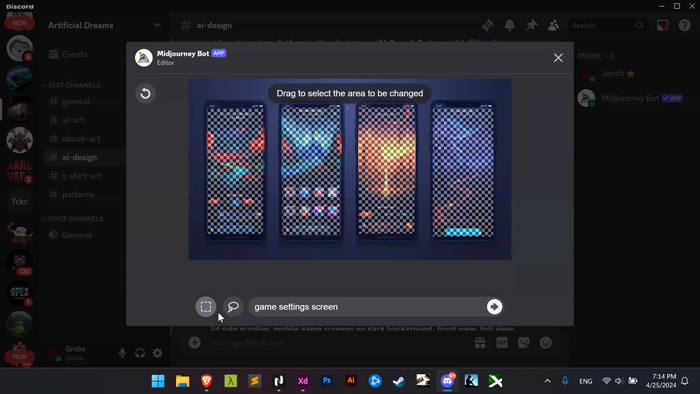Viewport: 700px width, 394px height.
Task: Undo selection with the reset arrow
Action: tap(145, 93)
